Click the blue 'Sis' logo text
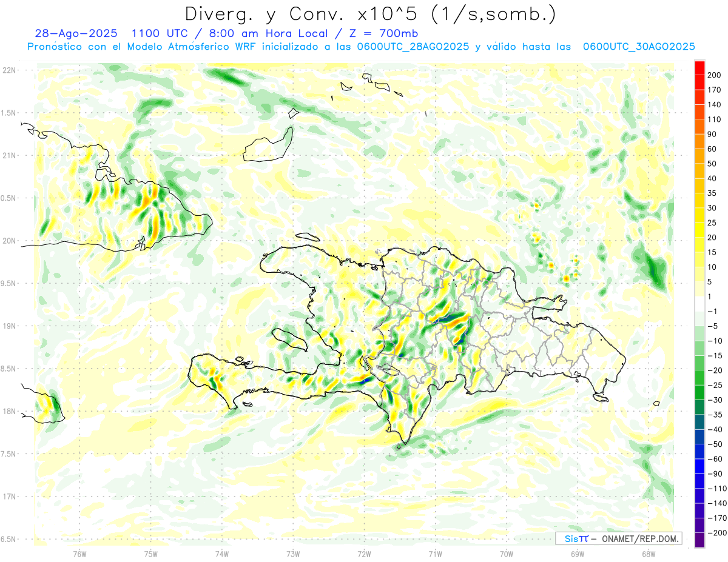The width and height of the screenshot is (728, 562). [x=572, y=538]
